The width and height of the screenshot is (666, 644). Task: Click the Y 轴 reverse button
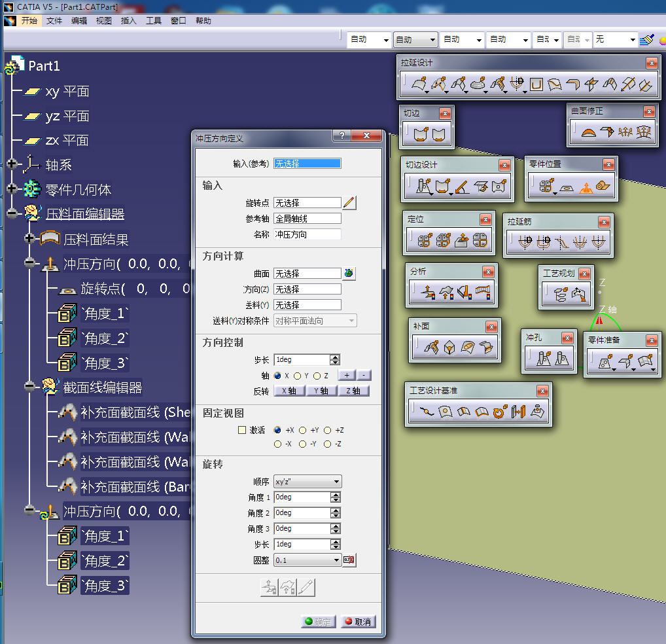(321, 391)
